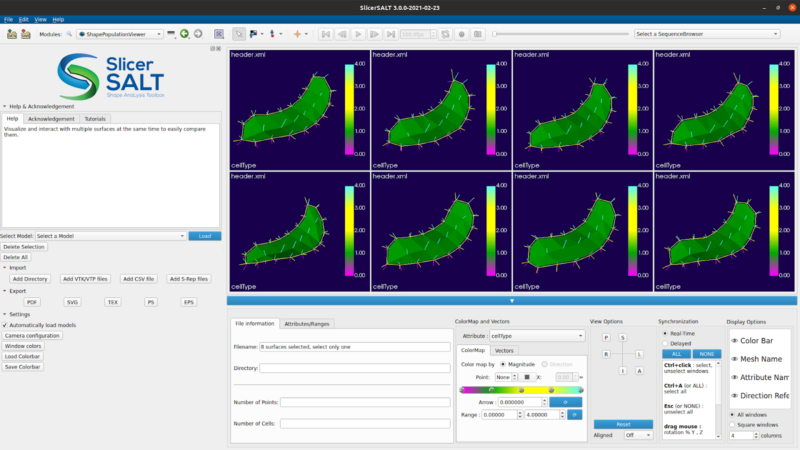This screenshot has height=450, width=800.
Task: Collapse the Export section
Action: click(3, 290)
